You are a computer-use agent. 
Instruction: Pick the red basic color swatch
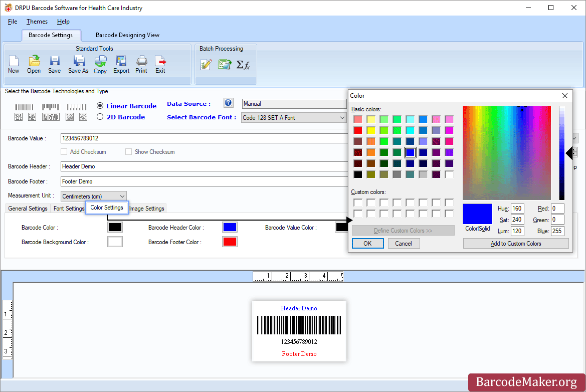pos(358,130)
